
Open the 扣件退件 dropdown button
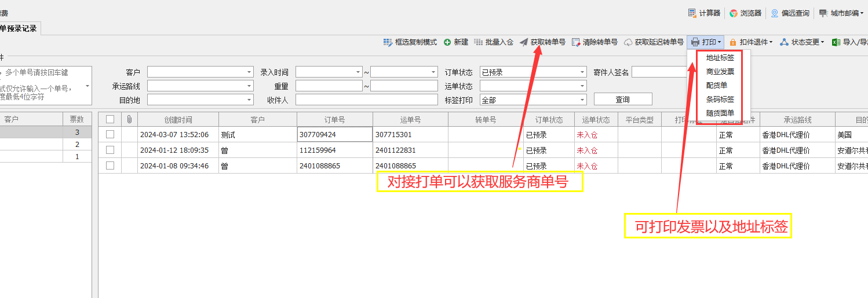coord(750,42)
